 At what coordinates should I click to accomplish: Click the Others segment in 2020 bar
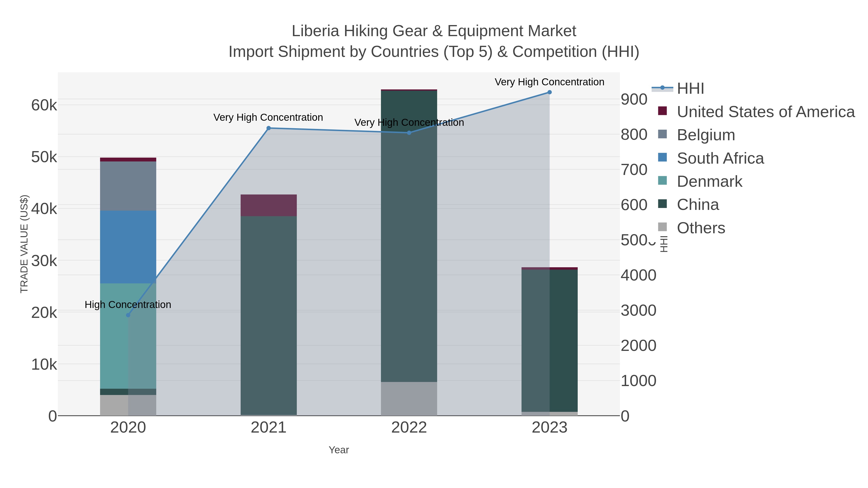(x=128, y=405)
